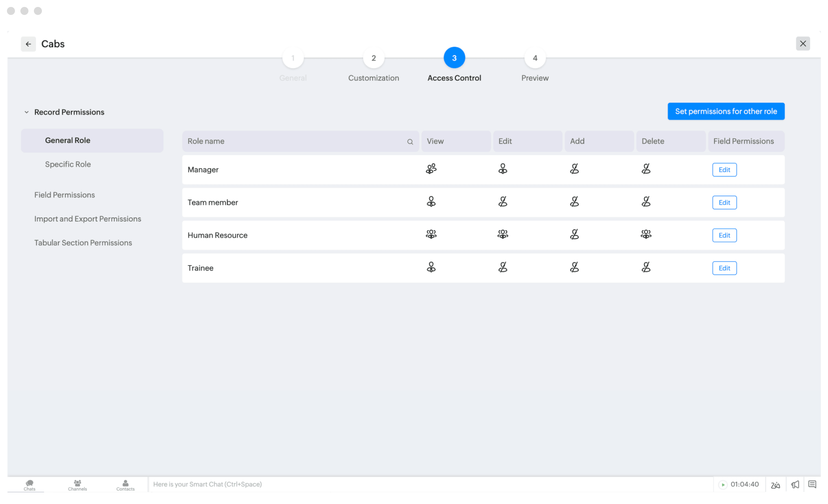
Task: Click Manager's View permission icon
Action: 431,169
